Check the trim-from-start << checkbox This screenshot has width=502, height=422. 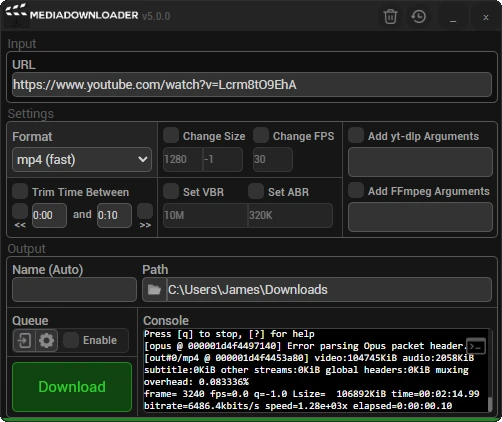click(x=20, y=211)
